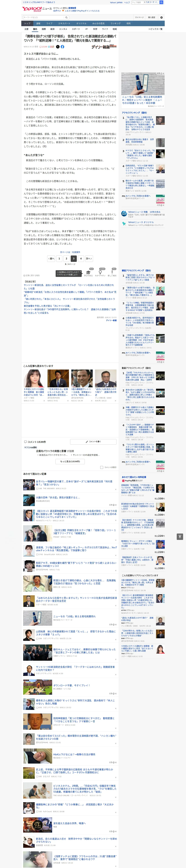This screenshot has width=186, height=868.
Task: Click the 前へ previous page button
Action: point(51,259)
